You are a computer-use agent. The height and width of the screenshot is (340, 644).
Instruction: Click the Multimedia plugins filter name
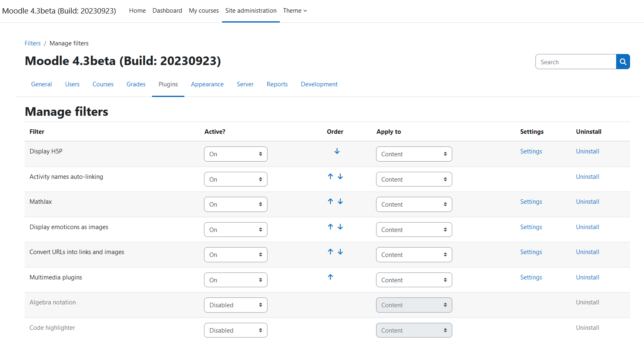point(56,277)
